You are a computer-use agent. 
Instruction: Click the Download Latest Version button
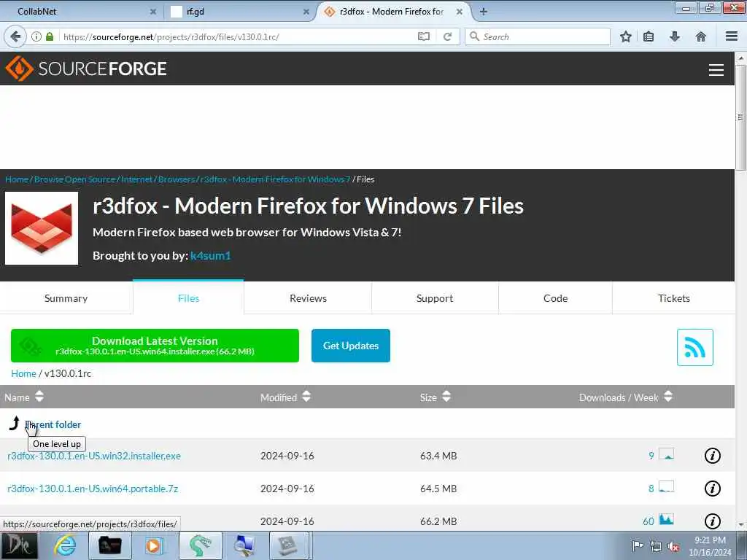tap(155, 346)
